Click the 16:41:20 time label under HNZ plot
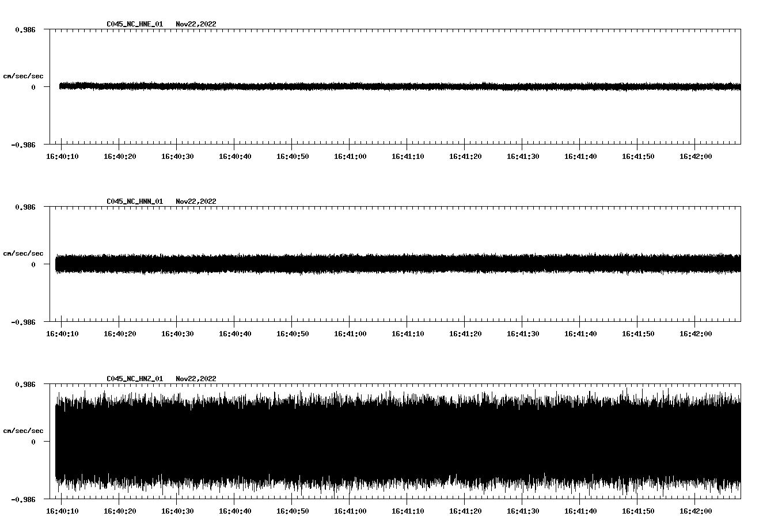 [465, 511]
